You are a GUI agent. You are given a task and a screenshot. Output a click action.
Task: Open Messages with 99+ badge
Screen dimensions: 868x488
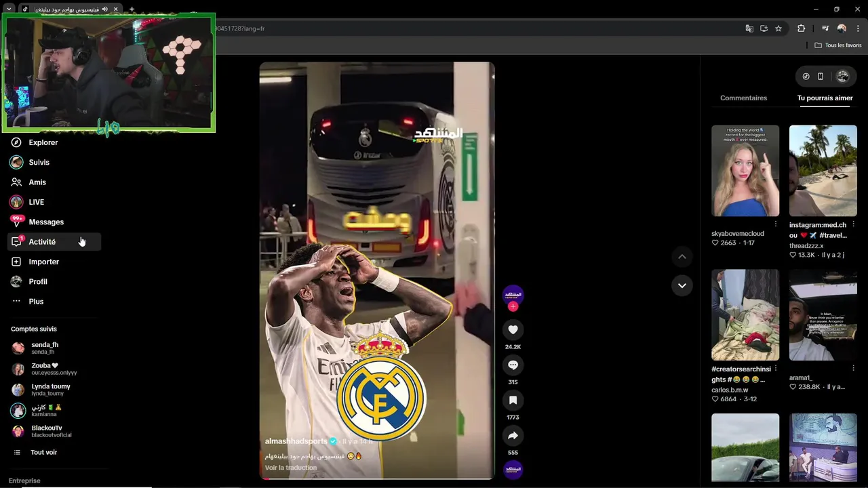pyautogui.click(x=46, y=222)
